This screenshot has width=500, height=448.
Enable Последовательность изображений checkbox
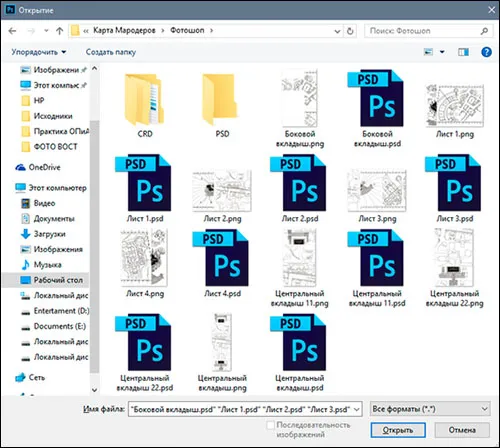point(271,425)
